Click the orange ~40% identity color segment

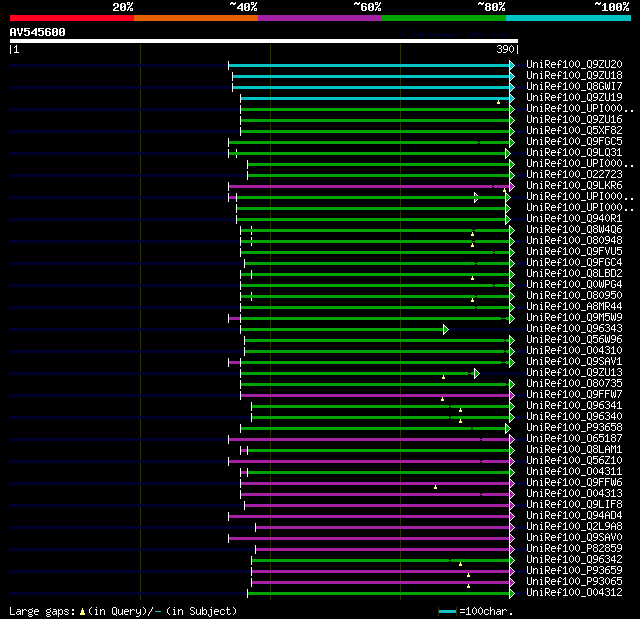(x=196, y=18)
